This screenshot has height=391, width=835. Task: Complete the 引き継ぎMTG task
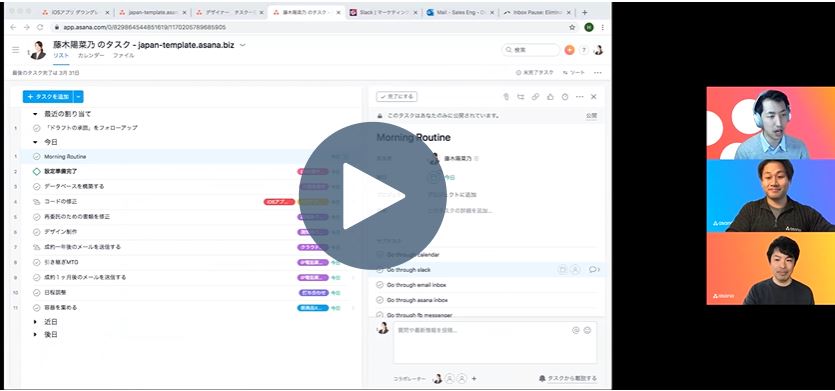(36, 262)
